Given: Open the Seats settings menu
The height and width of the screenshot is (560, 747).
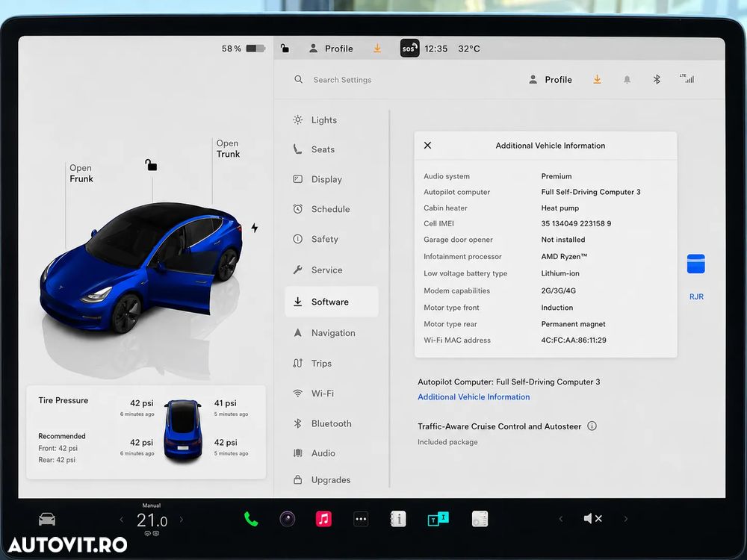Looking at the screenshot, I should pyautogui.click(x=314, y=149).
